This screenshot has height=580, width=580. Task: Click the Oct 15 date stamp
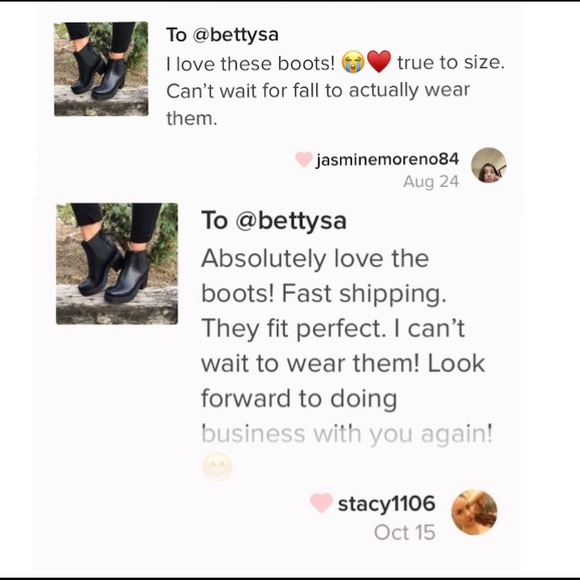[405, 532]
